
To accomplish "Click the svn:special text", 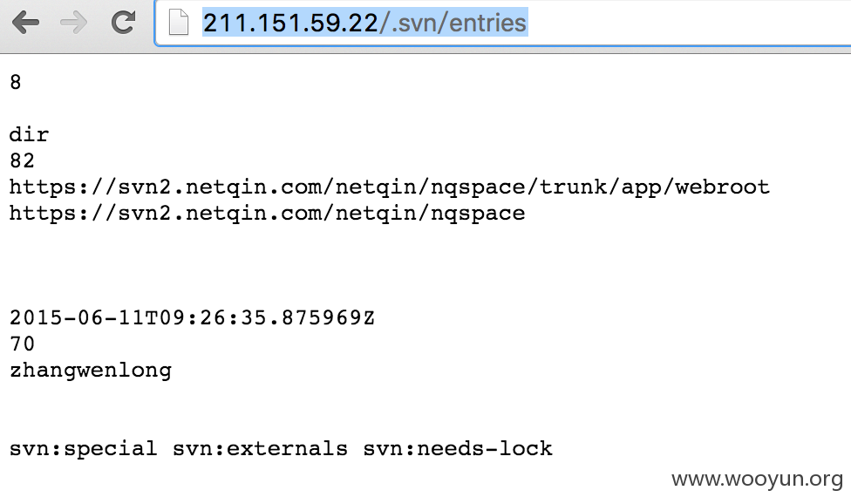I will point(84,449).
